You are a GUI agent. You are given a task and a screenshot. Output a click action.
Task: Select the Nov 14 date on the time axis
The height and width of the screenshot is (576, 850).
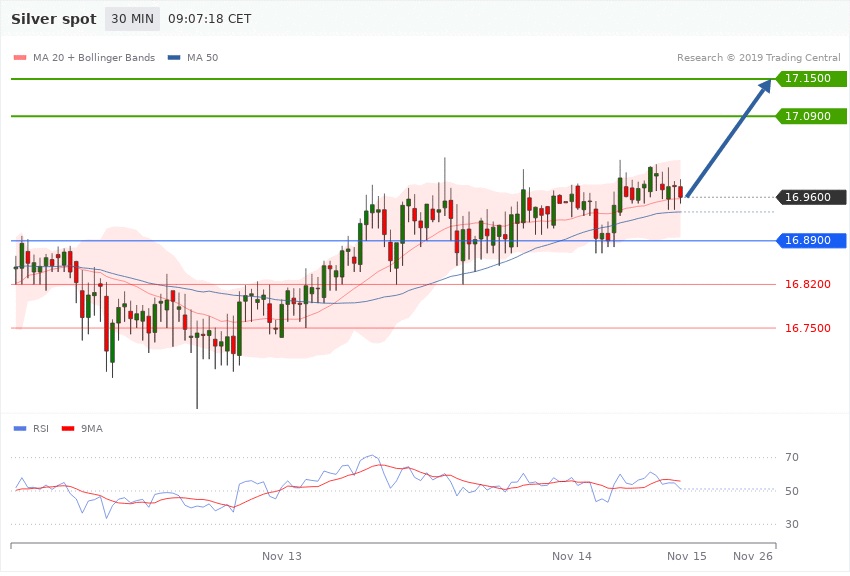coord(572,555)
